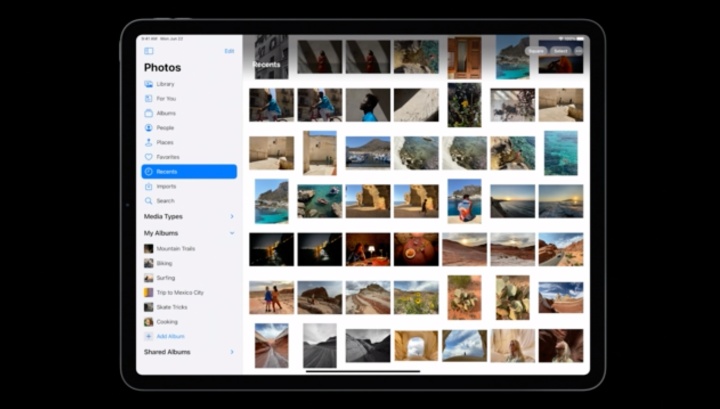
Task: Open Imports in the sidebar
Action: click(x=165, y=186)
